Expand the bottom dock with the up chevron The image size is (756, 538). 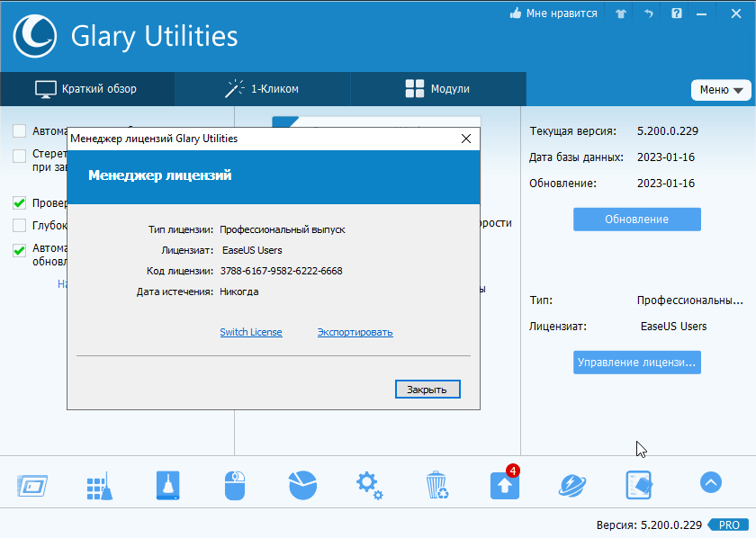point(711,482)
